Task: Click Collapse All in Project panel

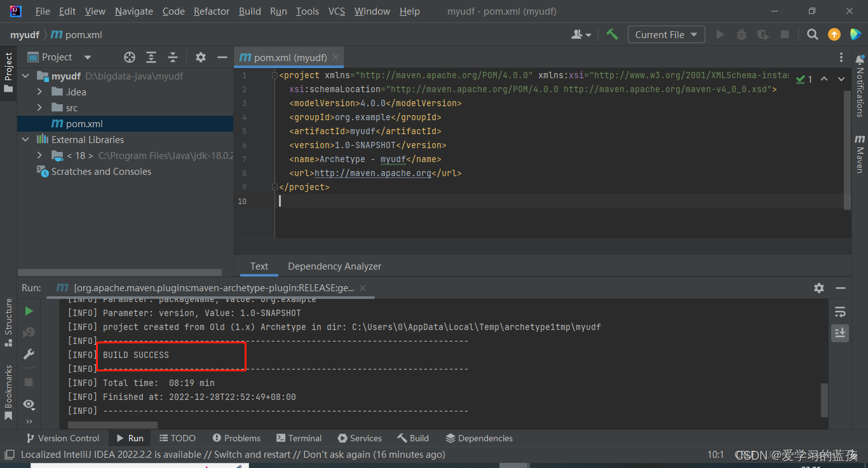Action: pos(173,57)
